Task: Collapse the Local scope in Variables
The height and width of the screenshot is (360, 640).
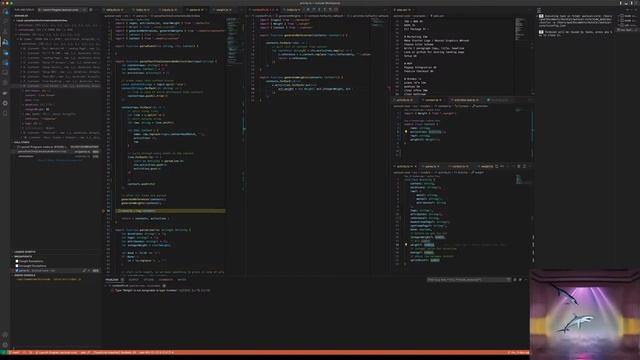Action: pyautogui.click(x=41, y=20)
